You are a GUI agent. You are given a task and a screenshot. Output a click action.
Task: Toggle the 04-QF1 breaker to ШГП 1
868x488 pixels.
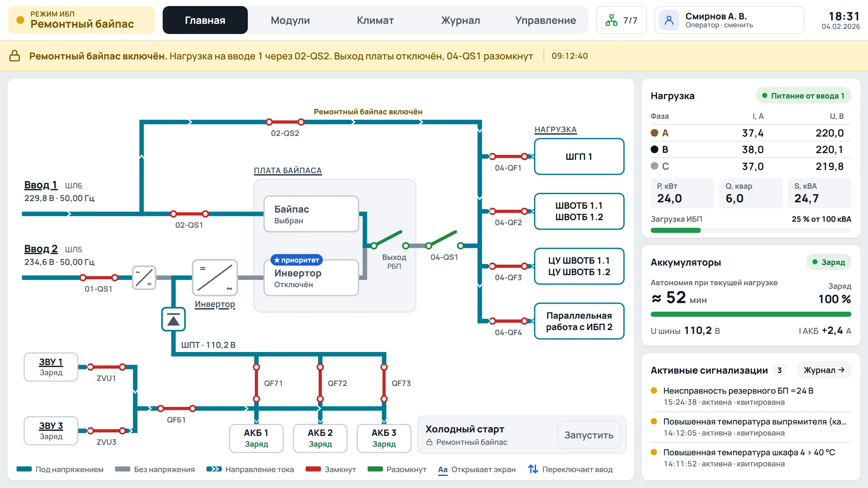[x=508, y=156]
